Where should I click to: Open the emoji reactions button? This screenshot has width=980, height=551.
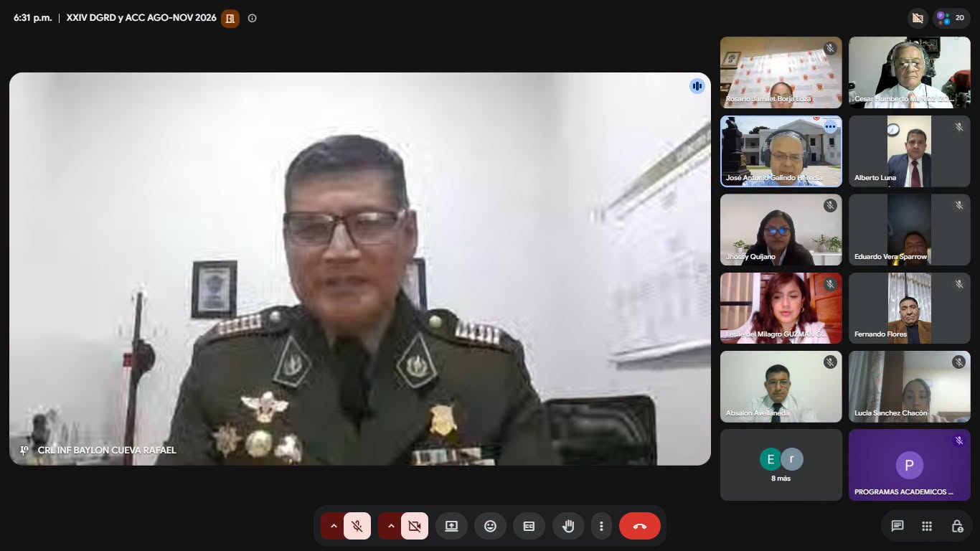coord(490,526)
